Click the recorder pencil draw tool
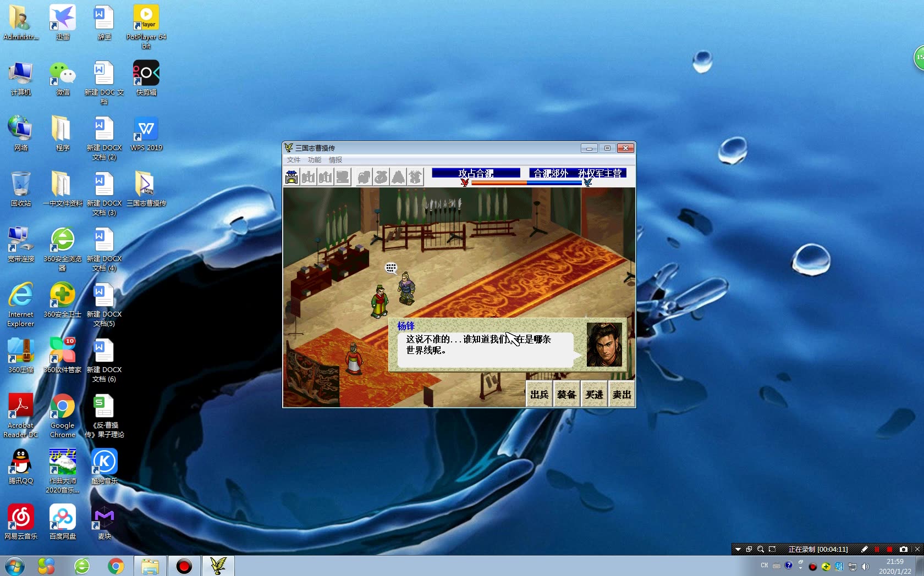 pyautogui.click(x=864, y=549)
